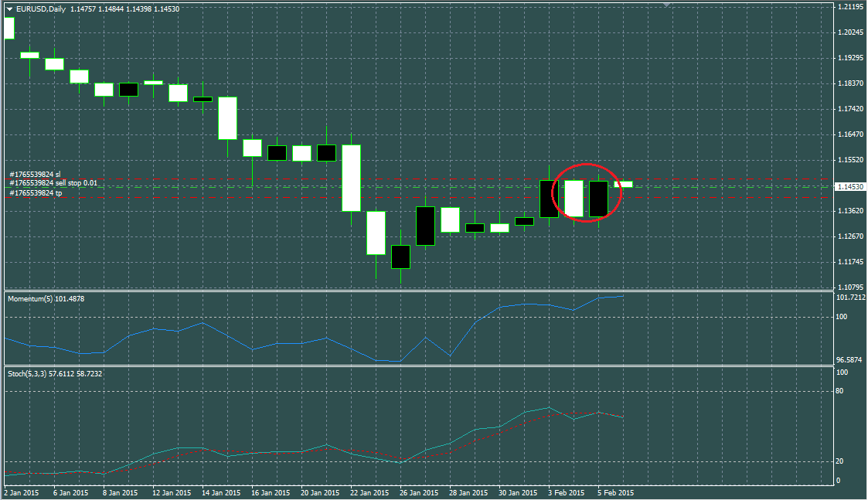868x500 pixels.
Task: Click the 26 Jan 2015 date label
Action: [x=418, y=492]
